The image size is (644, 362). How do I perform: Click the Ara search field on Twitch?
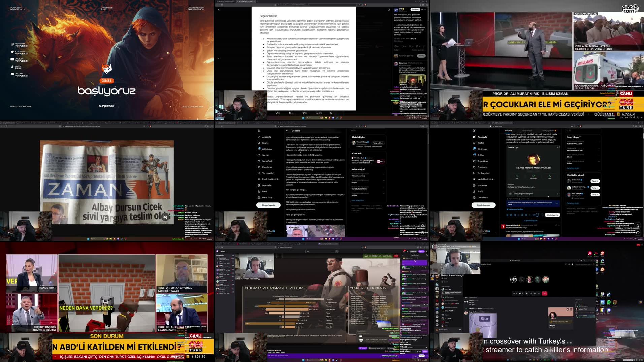(x=320, y=251)
